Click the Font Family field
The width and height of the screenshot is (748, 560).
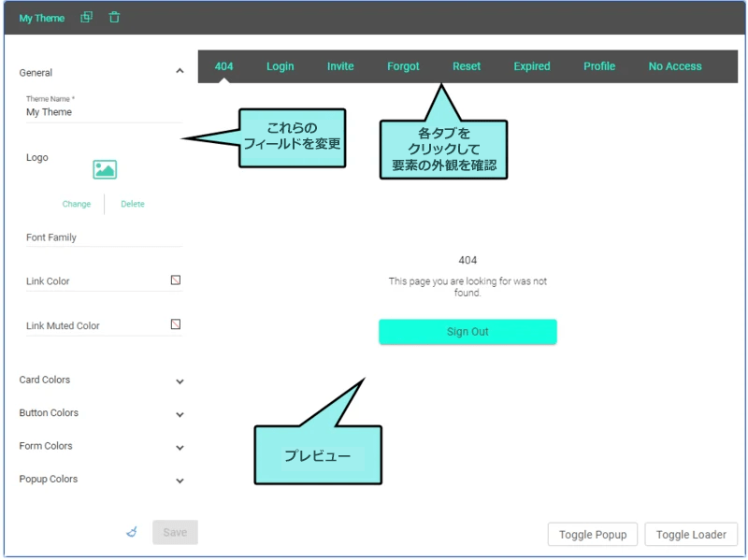pyautogui.click(x=104, y=237)
